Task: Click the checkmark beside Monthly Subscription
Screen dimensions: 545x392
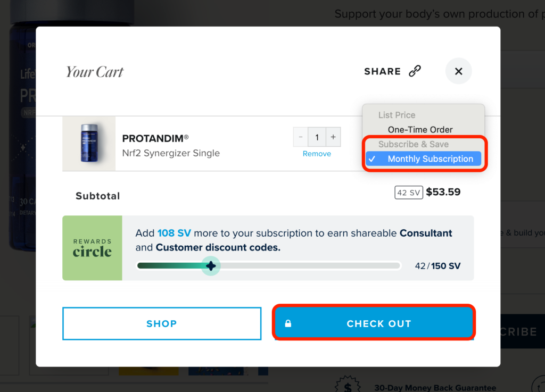Action: point(372,159)
